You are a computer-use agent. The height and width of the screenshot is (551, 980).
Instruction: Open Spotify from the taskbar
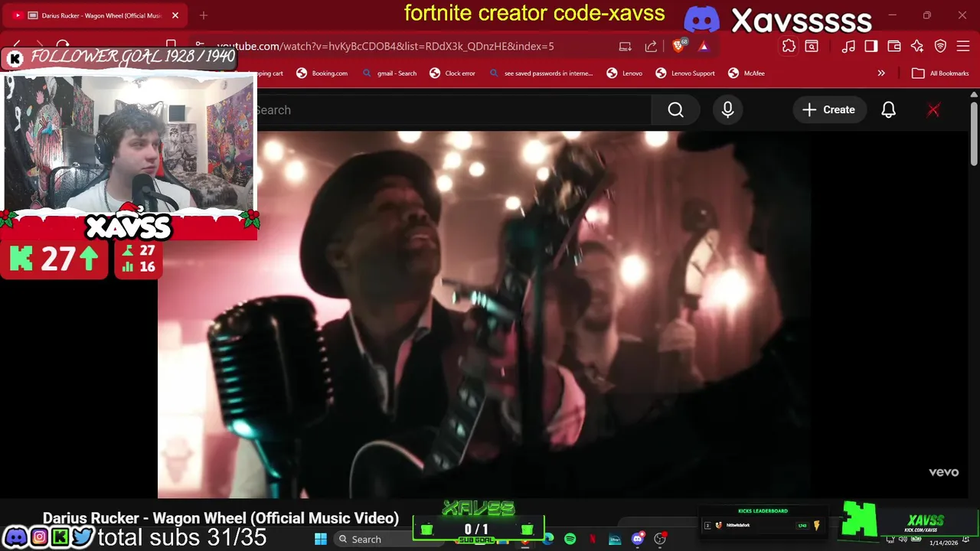pyautogui.click(x=570, y=540)
